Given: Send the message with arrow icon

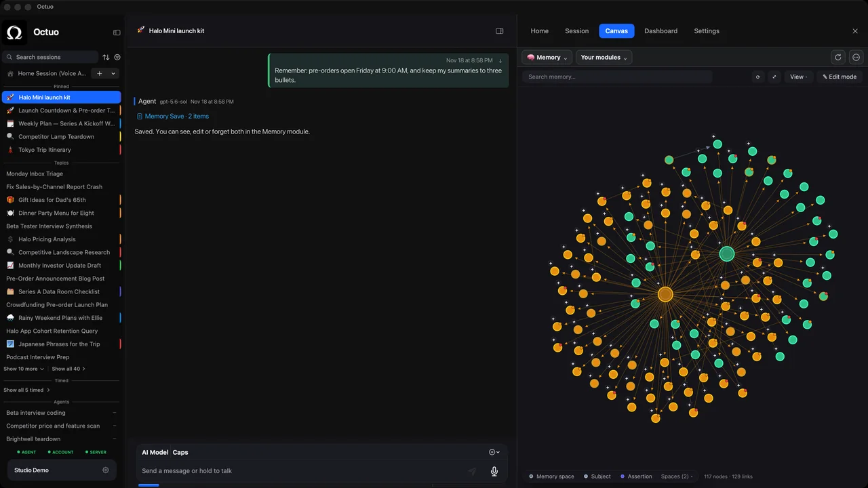Looking at the screenshot, I should coord(472,471).
